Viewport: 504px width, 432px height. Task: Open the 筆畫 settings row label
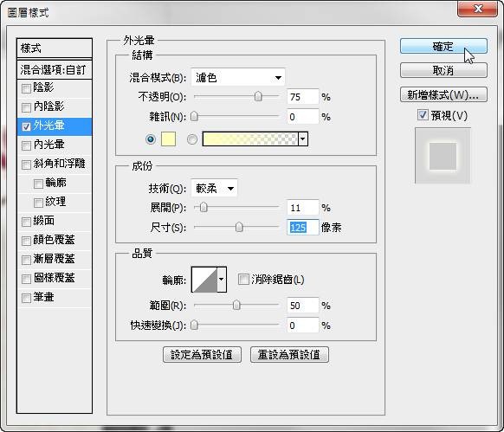pyautogui.click(x=43, y=297)
